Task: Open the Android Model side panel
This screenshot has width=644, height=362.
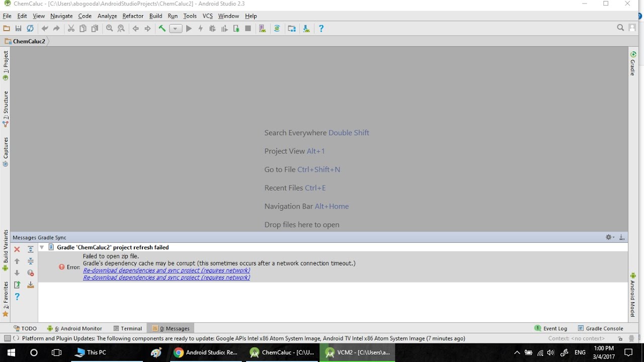Action: [633, 295]
